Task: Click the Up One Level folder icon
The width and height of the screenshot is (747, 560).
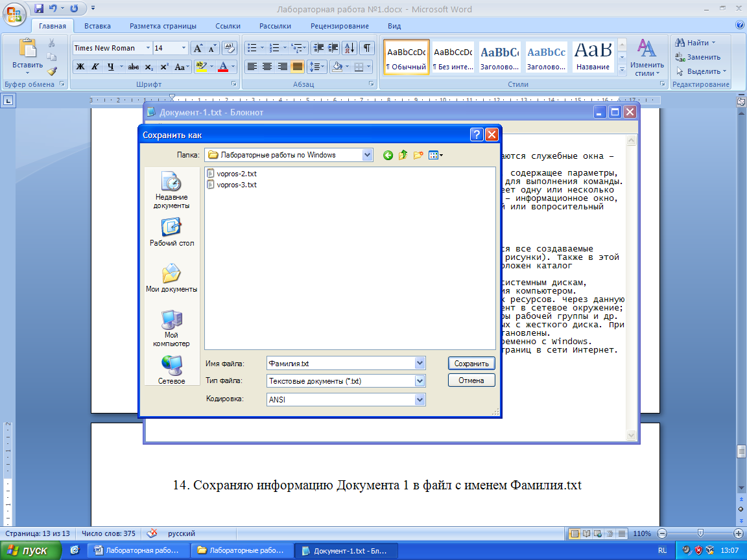Action: pos(403,155)
